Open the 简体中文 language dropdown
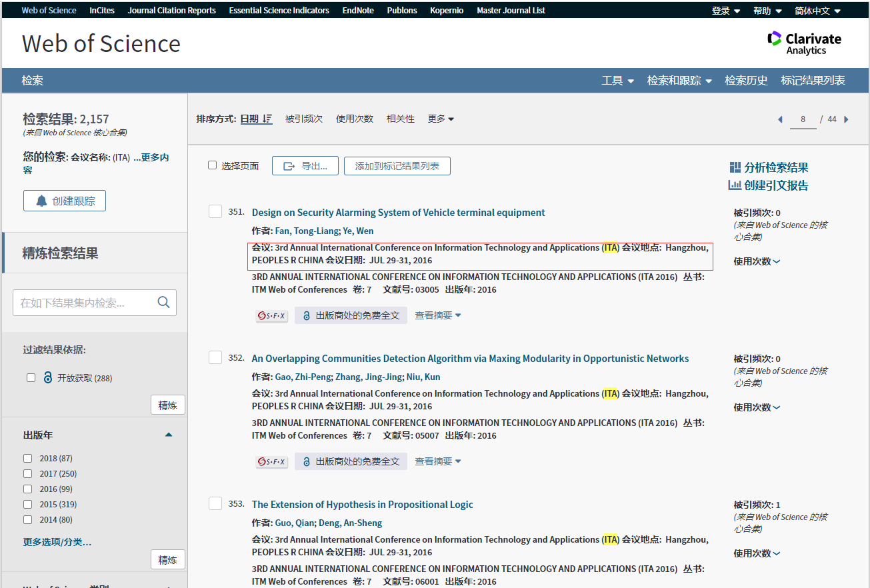Viewport: 870px width, 588px height. pos(817,11)
